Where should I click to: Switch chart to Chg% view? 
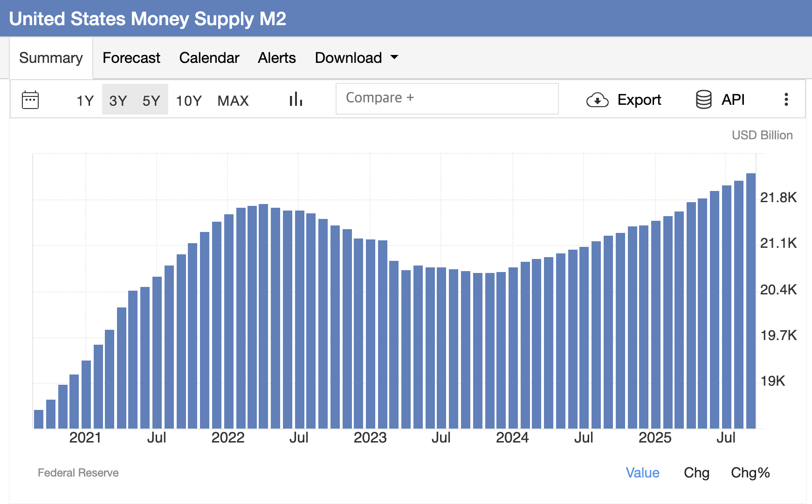click(x=750, y=473)
